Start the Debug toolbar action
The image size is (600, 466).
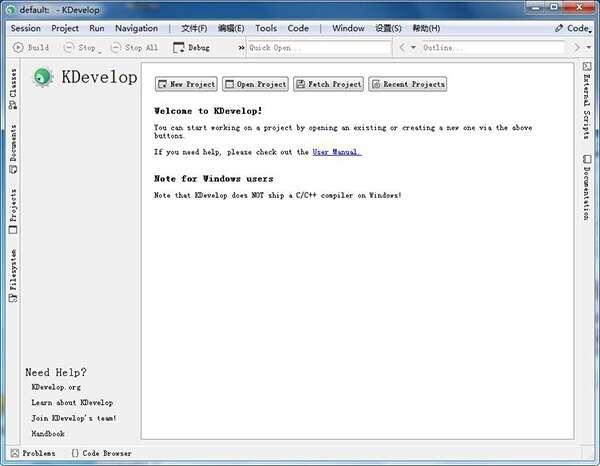pos(192,47)
